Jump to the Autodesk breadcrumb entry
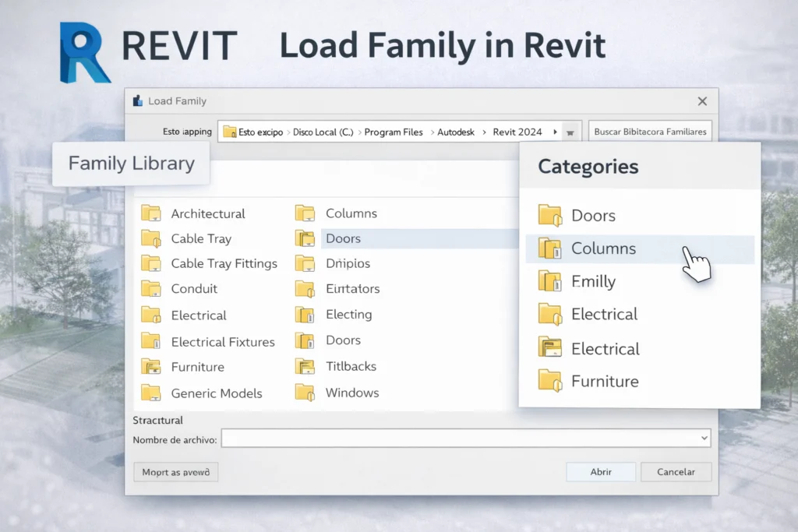This screenshot has height=532, width=798. pyautogui.click(x=454, y=132)
